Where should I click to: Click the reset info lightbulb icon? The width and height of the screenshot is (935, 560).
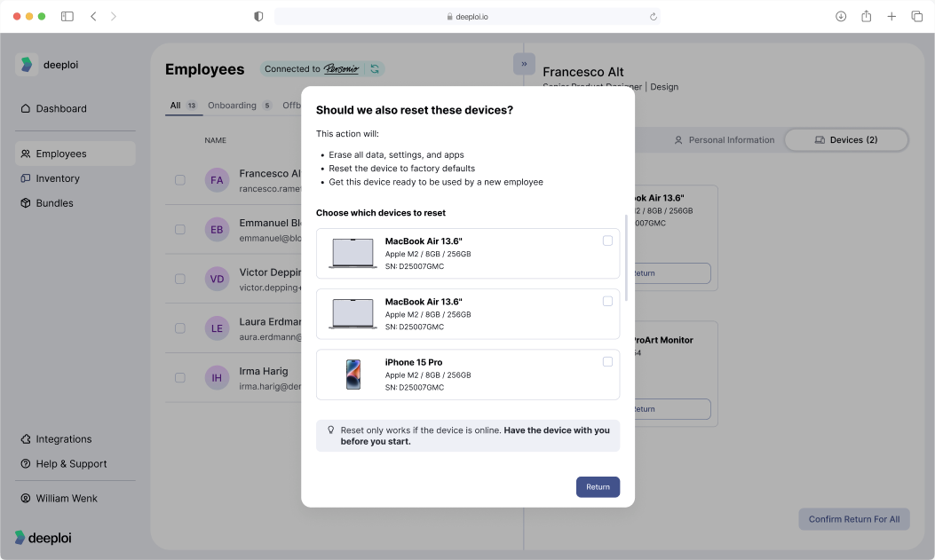[331, 430]
